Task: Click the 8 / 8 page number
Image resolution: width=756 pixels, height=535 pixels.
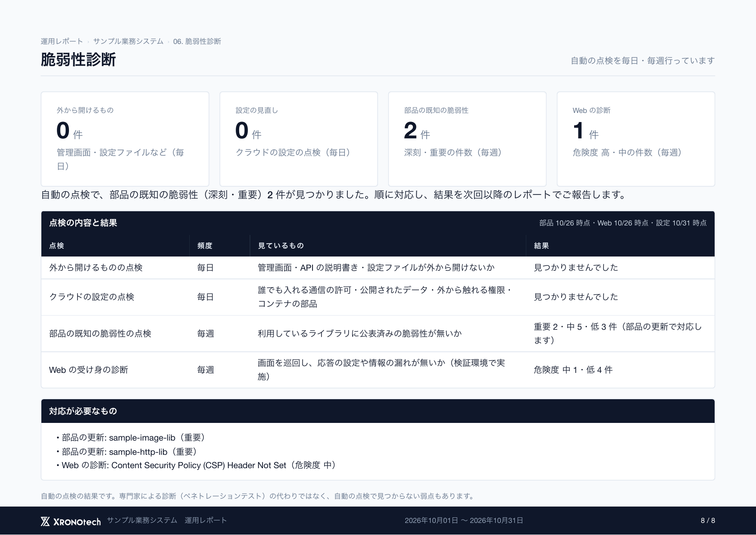Action: click(x=708, y=521)
